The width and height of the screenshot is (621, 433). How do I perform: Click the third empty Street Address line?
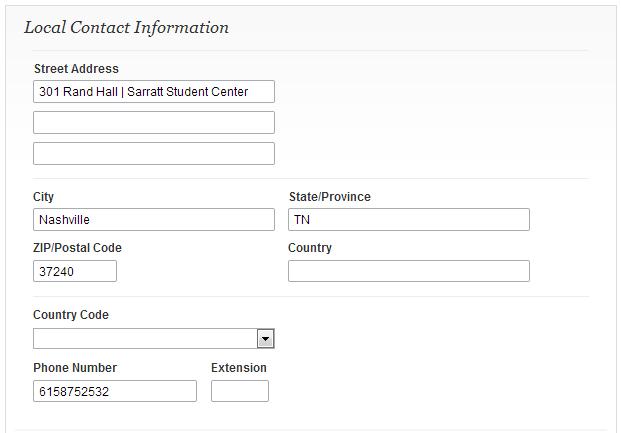point(153,154)
